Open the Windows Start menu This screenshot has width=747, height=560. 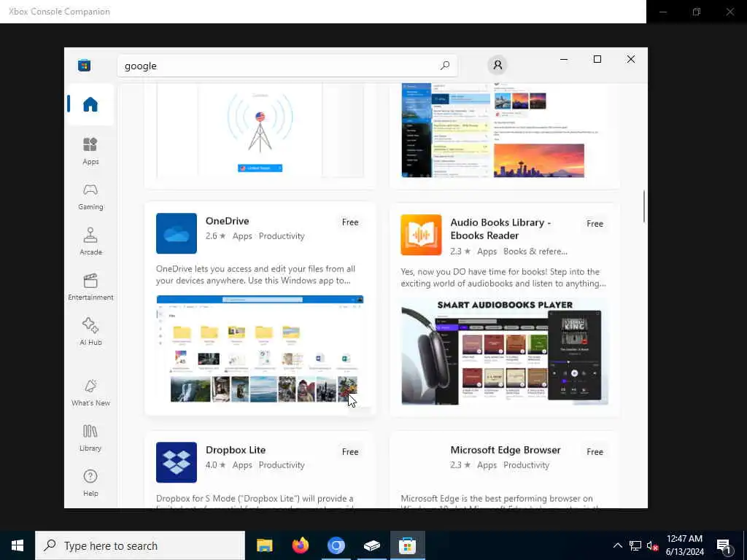[x=18, y=545]
